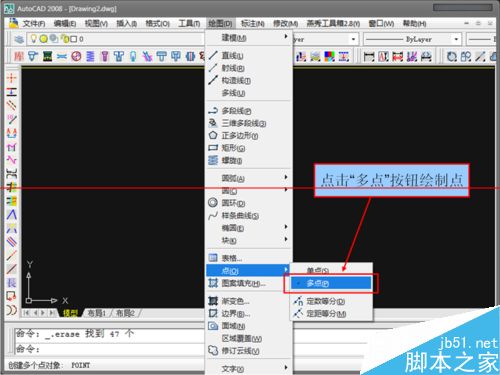Click the white layer color square

pos(74,39)
